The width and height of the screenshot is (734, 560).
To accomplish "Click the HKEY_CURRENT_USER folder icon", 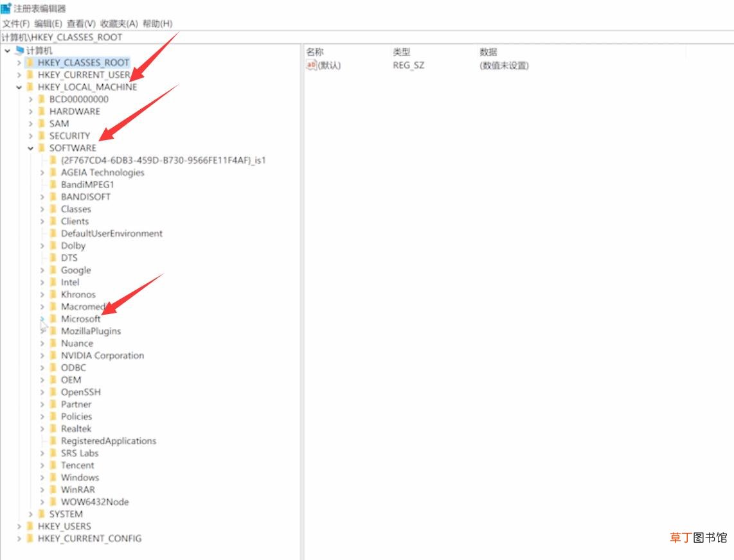I will [x=30, y=75].
